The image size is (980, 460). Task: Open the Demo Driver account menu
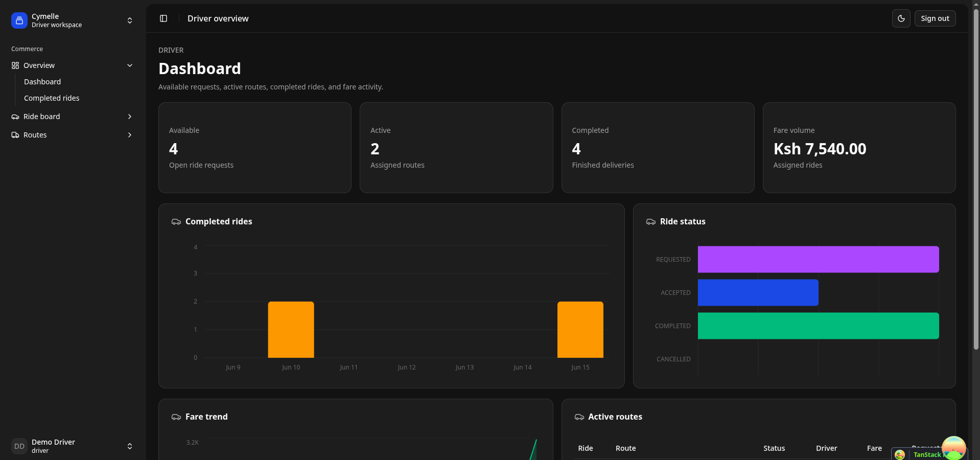click(x=73, y=446)
